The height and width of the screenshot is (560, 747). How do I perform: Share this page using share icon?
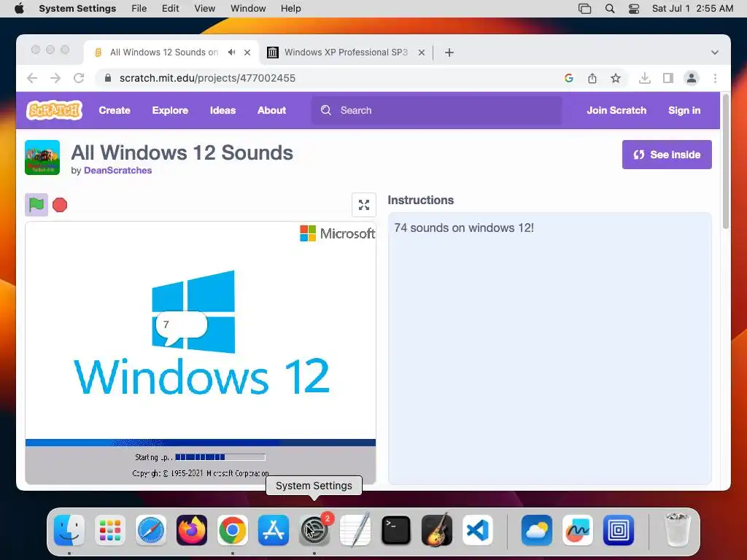pyautogui.click(x=592, y=78)
